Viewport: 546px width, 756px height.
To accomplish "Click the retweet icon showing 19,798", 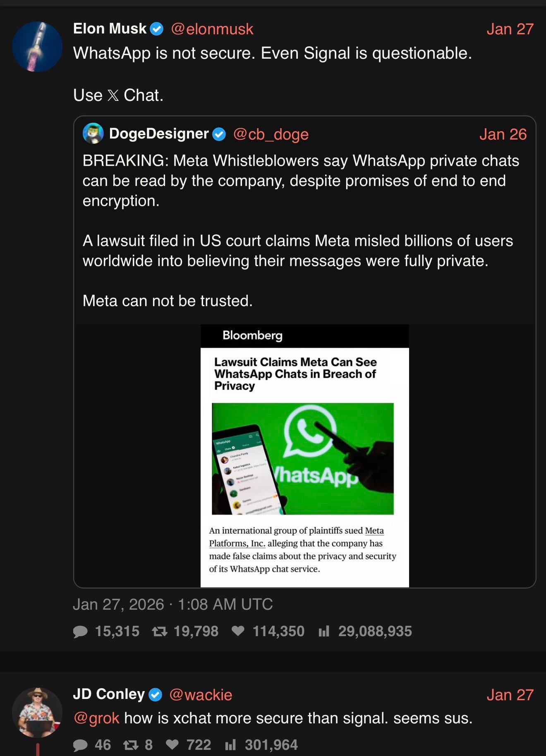I will pyautogui.click(x=160, y=631).
